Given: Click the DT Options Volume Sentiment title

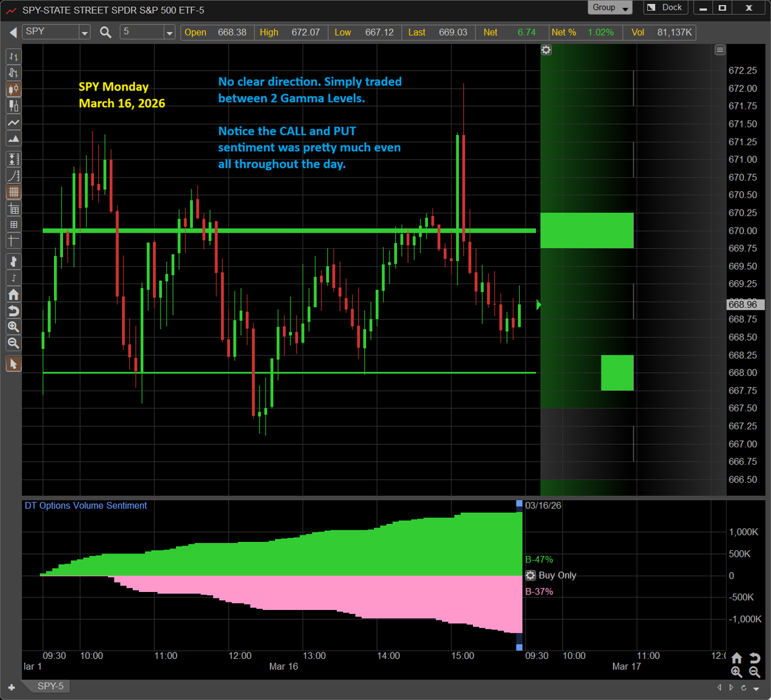Looking at the screenshot, I should [x=86, y=505].
